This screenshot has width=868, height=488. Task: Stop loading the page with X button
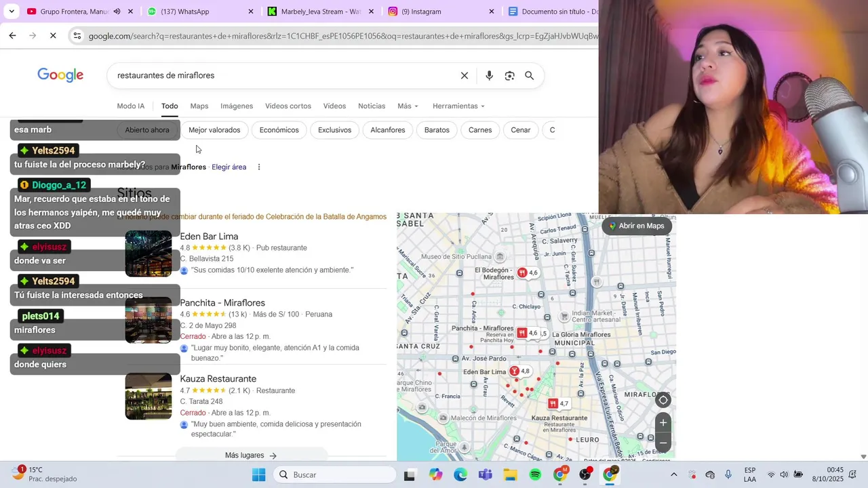[x=53, y=35]
